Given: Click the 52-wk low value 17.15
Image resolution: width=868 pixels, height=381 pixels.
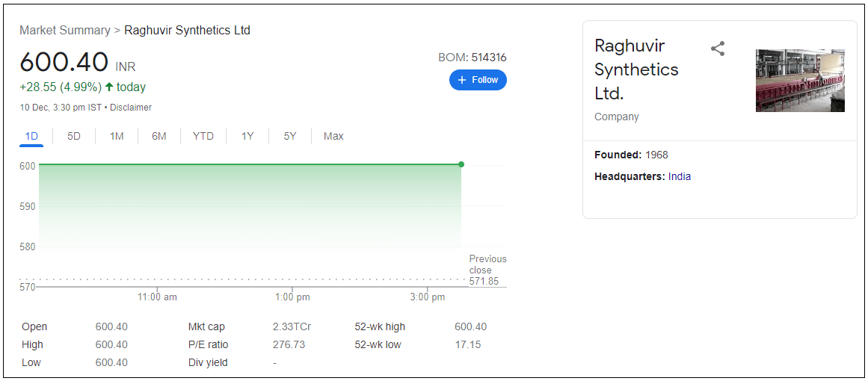Looking at the screenshot, I should tap(468, 344).
